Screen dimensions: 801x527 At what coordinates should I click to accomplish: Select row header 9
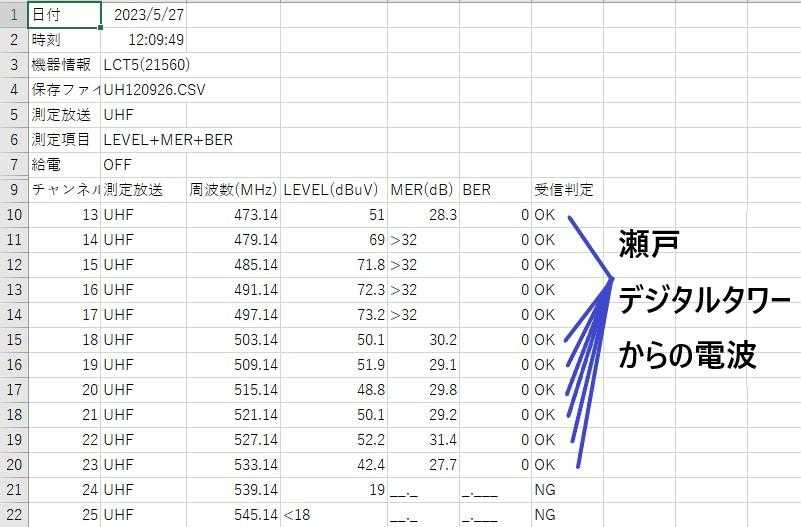click(14, 189)
